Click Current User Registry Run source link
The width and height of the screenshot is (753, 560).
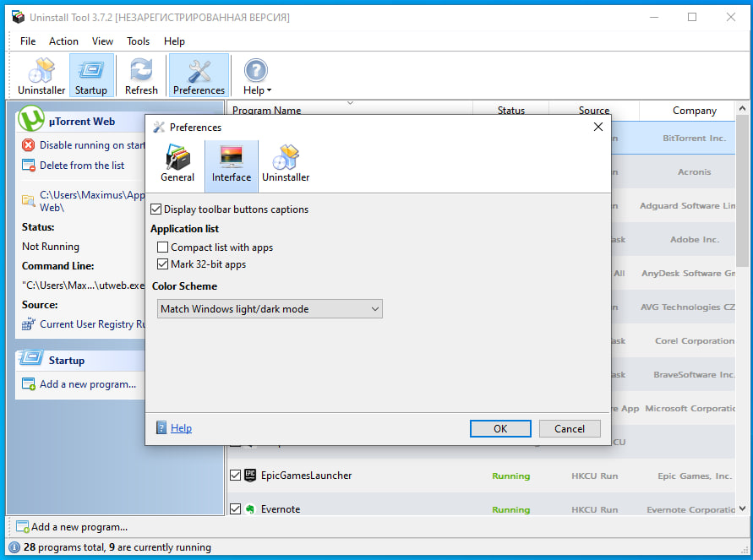pyautogui.click(x=92, y=324)
